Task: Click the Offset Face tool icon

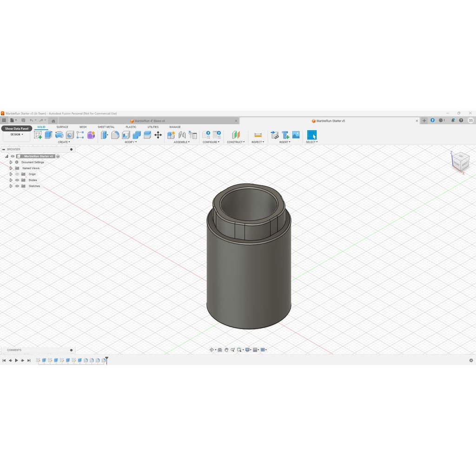Action: click(147, 135)
